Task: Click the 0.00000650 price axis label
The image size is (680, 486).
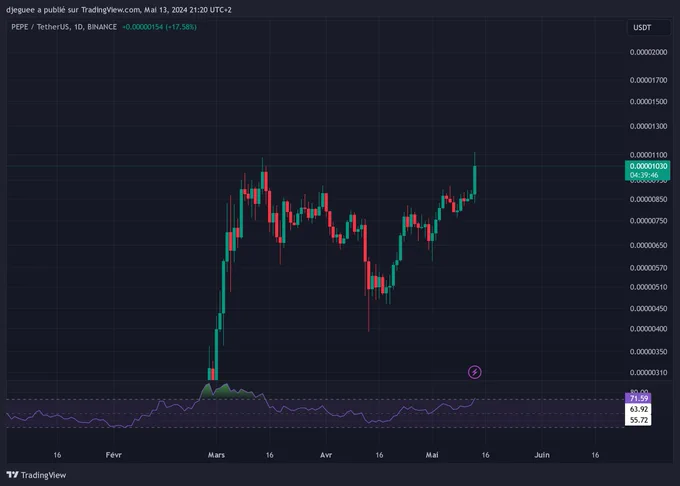Action: [648, 245]
